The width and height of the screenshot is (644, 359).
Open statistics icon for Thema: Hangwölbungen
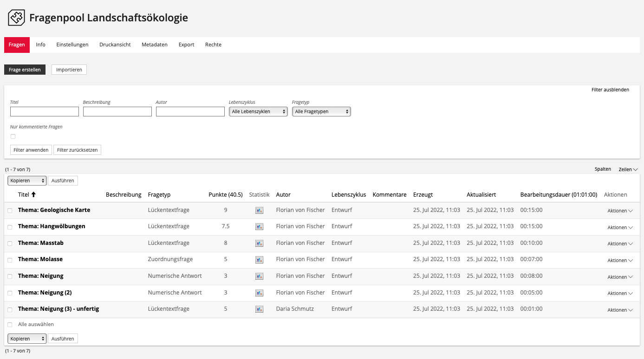pos(259,227)
